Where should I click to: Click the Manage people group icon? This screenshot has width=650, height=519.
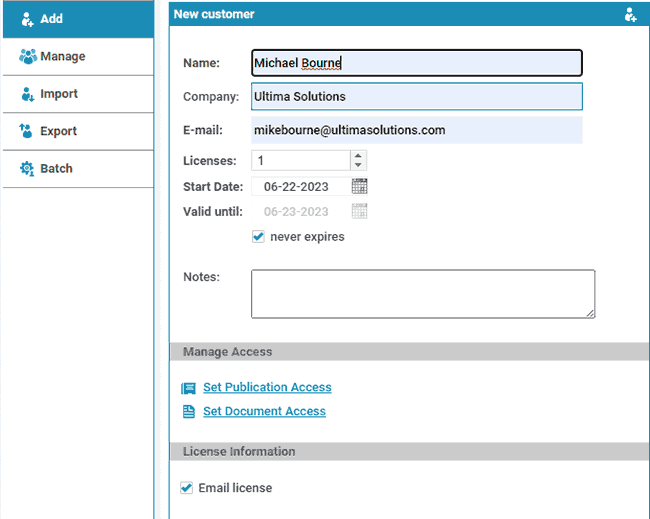pos(28,56)
